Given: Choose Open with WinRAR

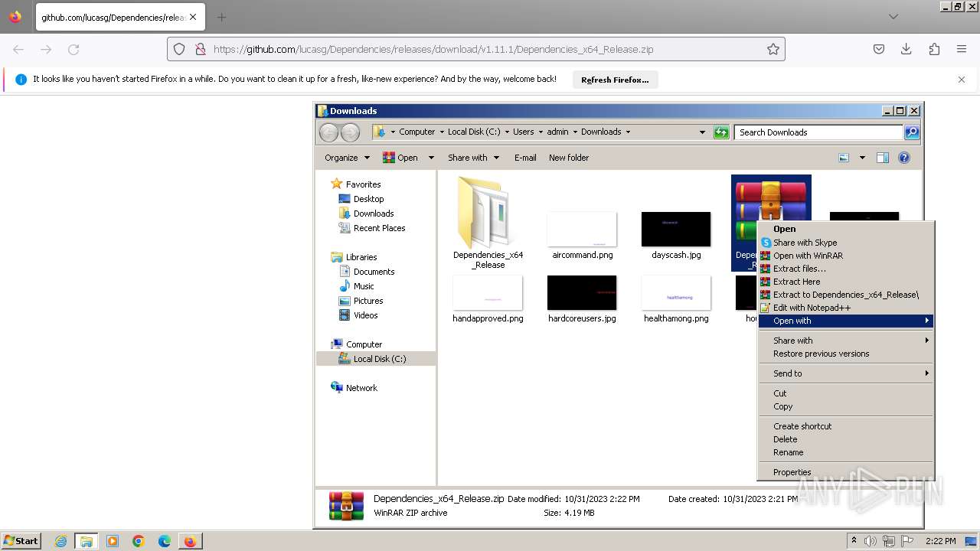Looking at the screenshot, I should 846,256.
